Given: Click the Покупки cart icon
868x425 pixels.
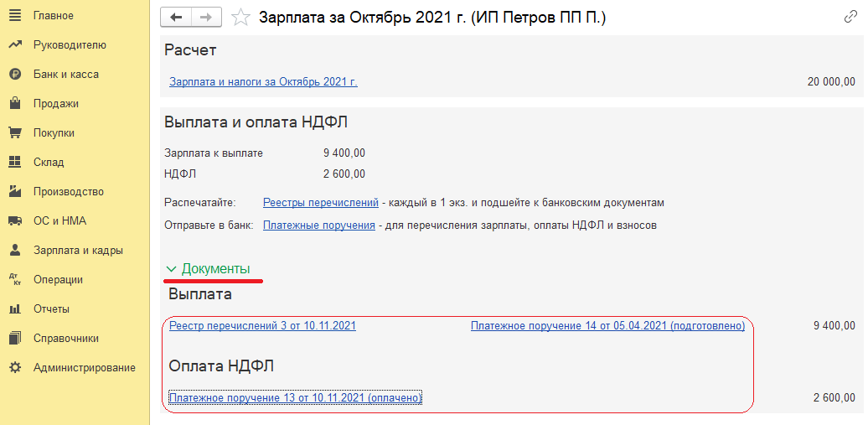Looking at the screenshot, I should [14, 133].
